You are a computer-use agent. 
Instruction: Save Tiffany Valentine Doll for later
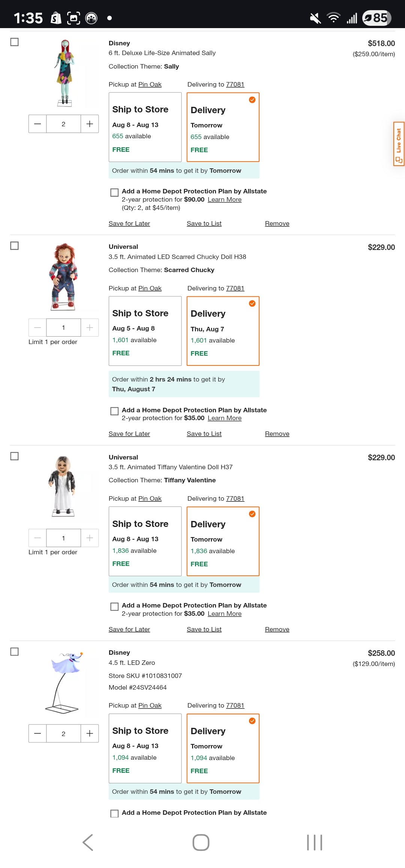click(x=129, y=629)
